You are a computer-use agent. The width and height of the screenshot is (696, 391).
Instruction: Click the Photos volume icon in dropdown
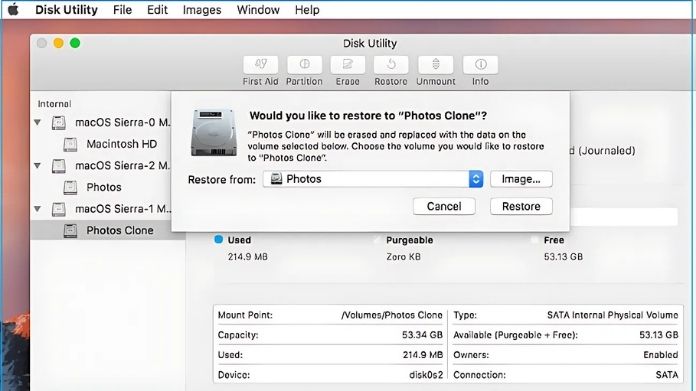pos(276,179)
